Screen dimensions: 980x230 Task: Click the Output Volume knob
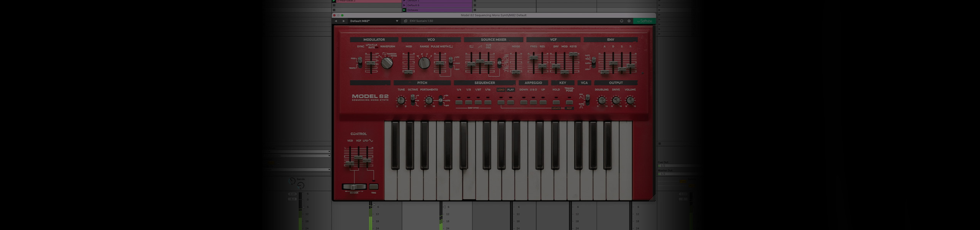pos(630,100)
